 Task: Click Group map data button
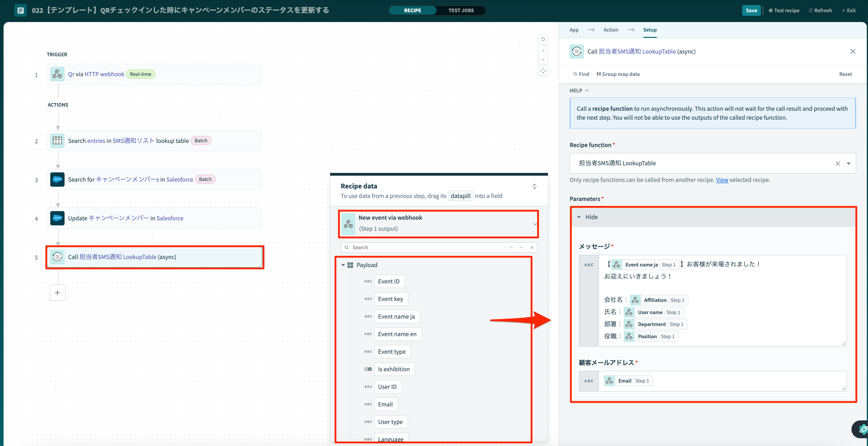pos(618,74)
